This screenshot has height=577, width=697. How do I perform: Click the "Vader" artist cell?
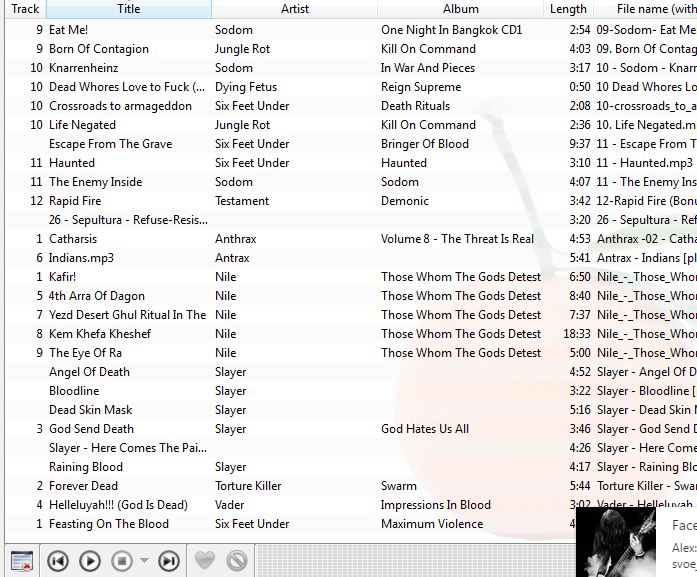pyautogui.click(x=229, y=505)
